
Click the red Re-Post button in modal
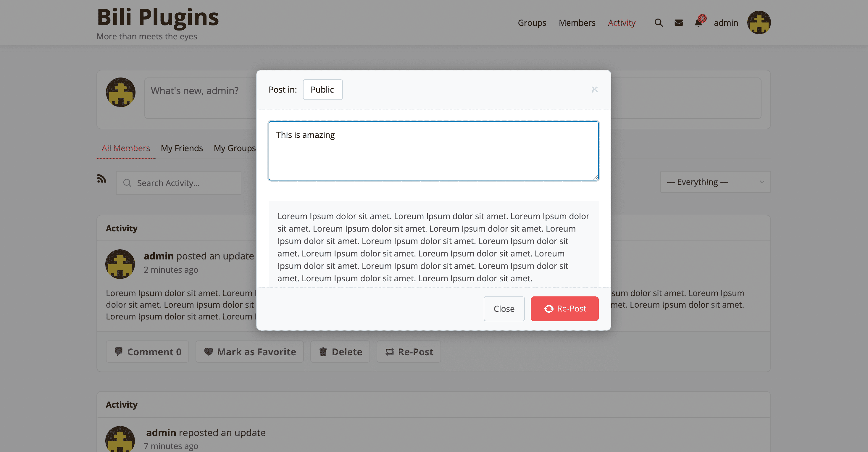pos(564,309)
